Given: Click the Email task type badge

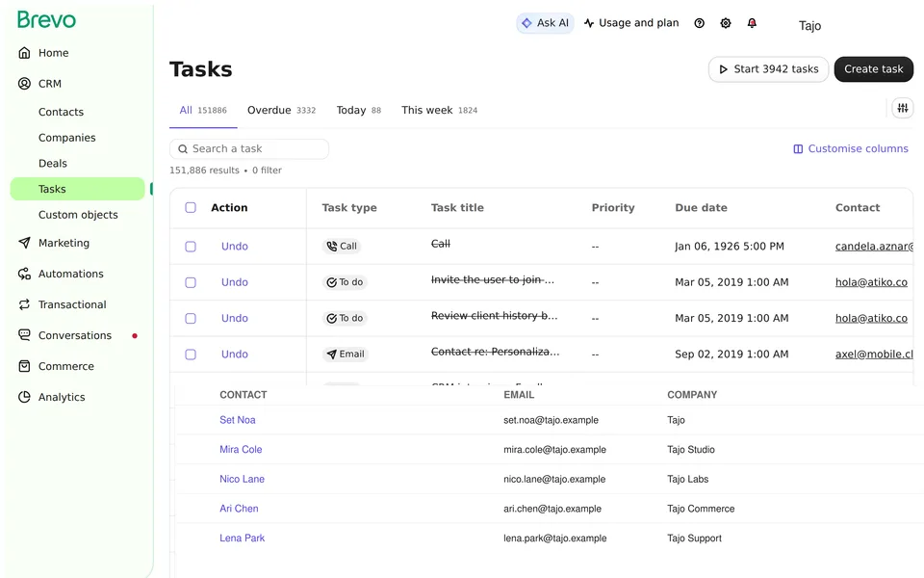Looking at the screenshot, I should tap(346, 354).
